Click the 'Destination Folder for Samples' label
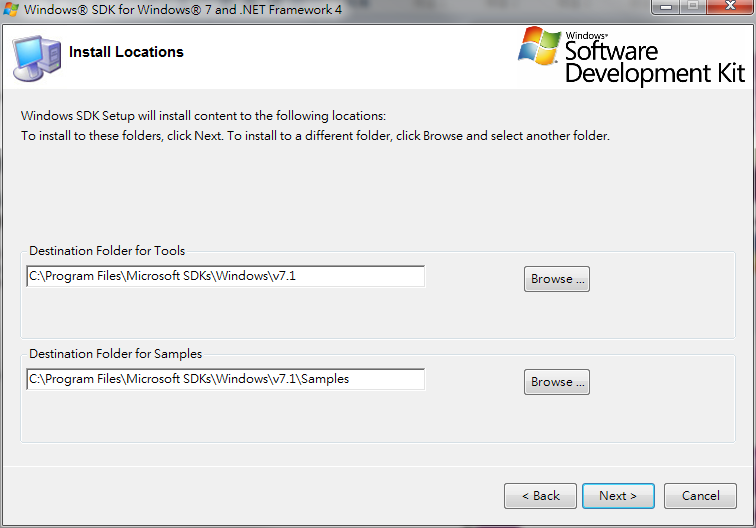The image size is (756, 528). pos(115,353)
